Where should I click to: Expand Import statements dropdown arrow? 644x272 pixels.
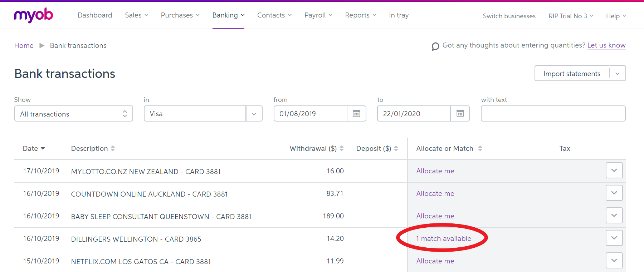pos(618,74)
